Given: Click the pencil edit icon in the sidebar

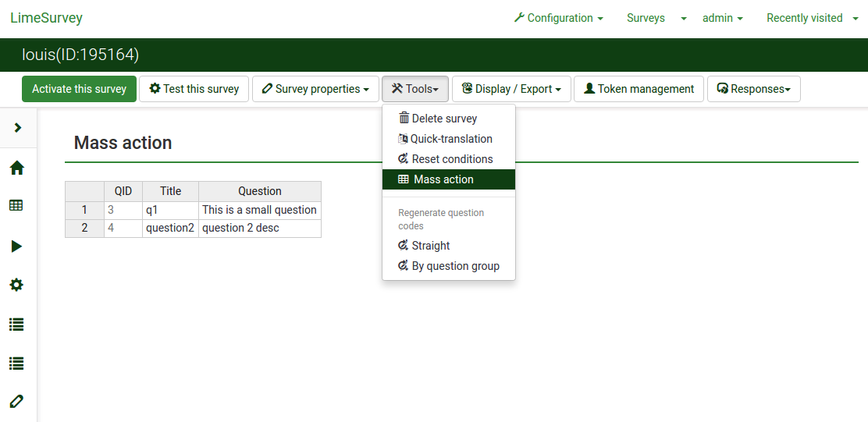Looking at the screenshot, I should 16,402.
